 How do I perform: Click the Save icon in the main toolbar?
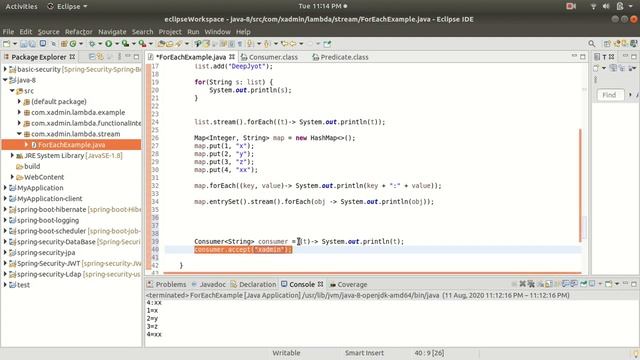pos(24,43)
